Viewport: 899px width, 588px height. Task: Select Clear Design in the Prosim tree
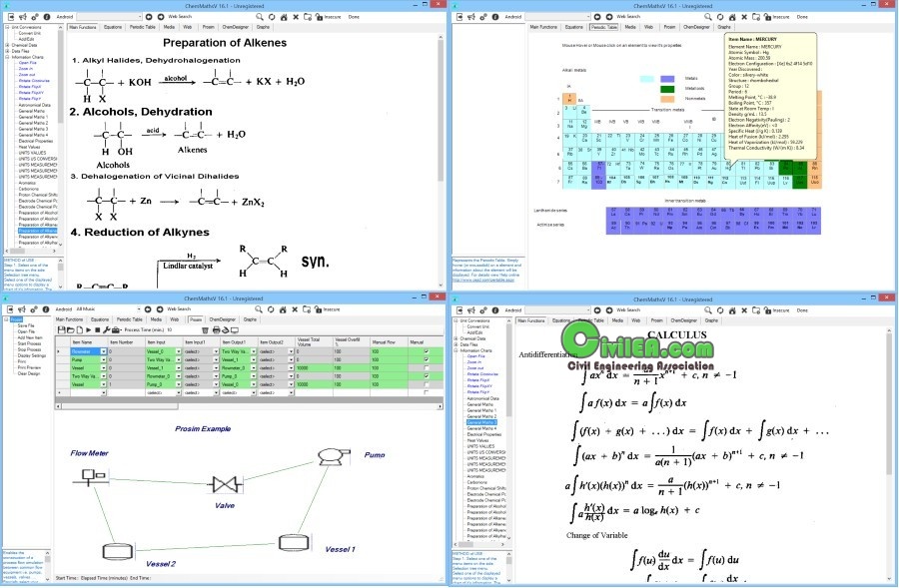click(29, 373)
